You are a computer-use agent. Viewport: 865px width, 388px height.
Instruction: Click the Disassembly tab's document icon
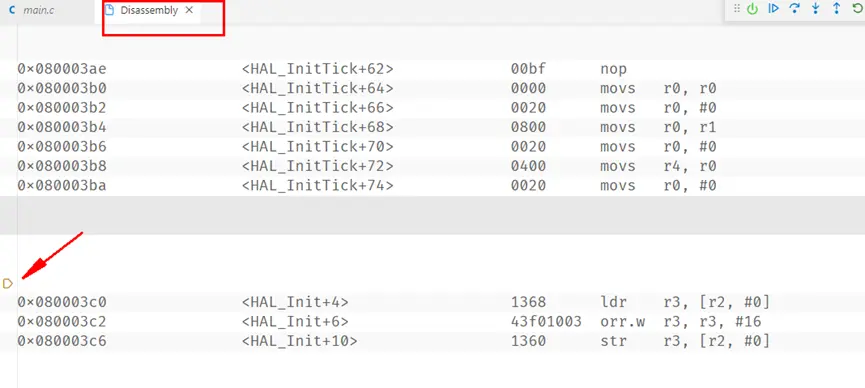click(110, 10)
